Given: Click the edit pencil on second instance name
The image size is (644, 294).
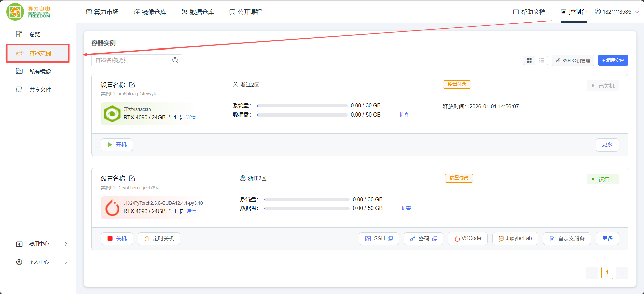Looking at the screenshot, I should click(132, 178).
